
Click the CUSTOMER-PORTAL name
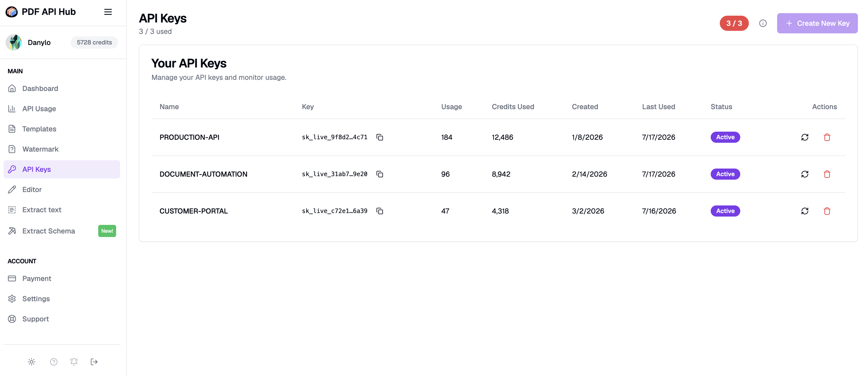tap(194, 211)
